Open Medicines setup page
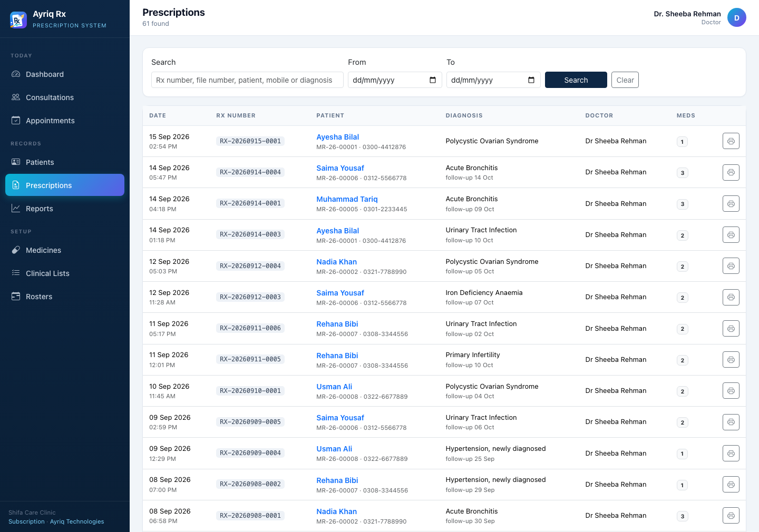759x532 pixels. pyautogui.click(x=65, y=250)
